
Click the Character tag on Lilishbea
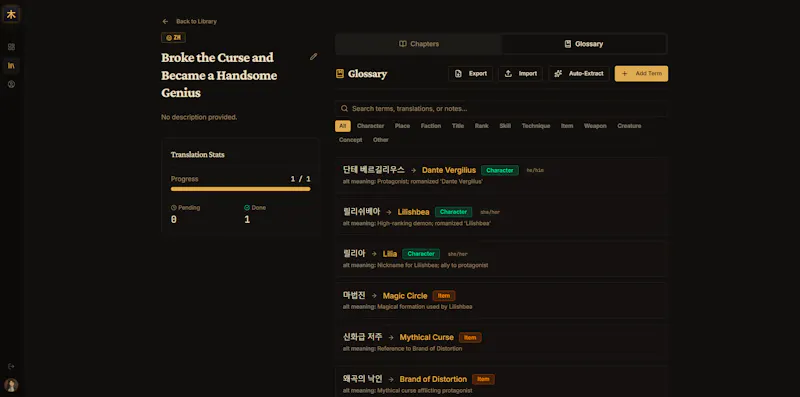(454, 212)
